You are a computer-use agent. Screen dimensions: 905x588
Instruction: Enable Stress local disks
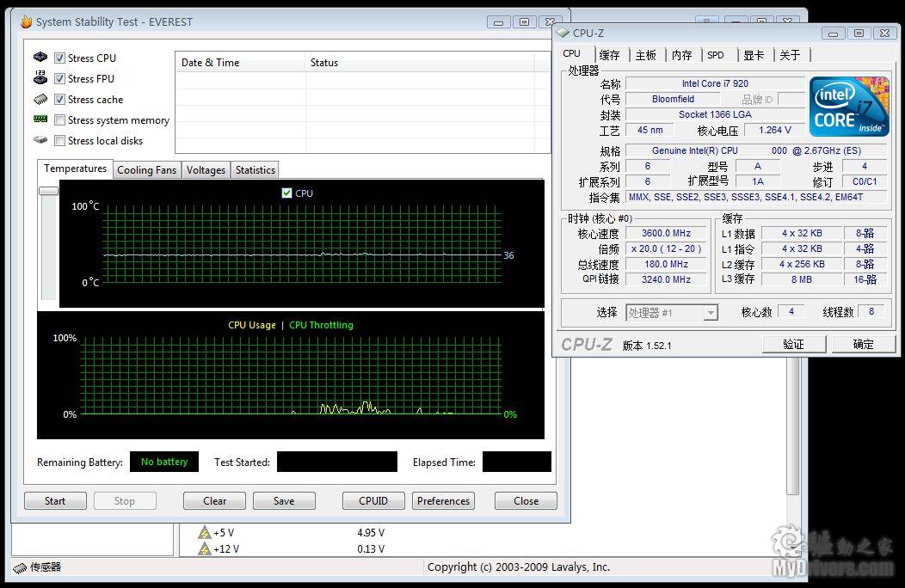click(x=59, y=141)
